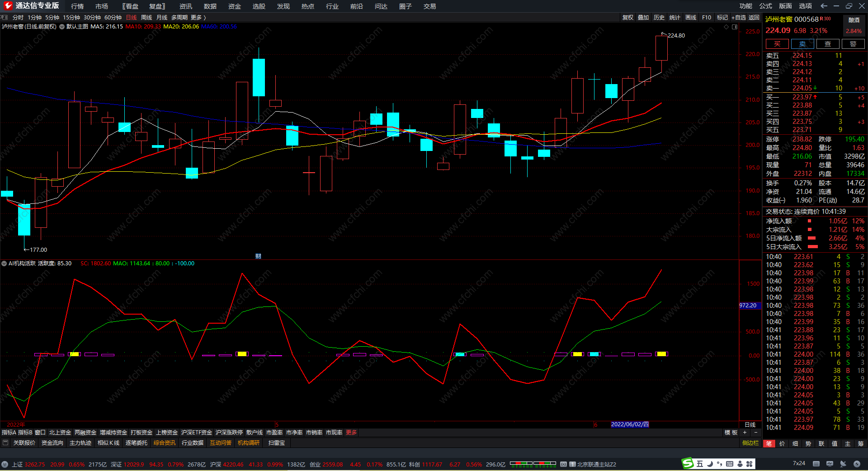The height and width of the screenshot is (471, 868).
Task: Switch to the 价 price tab
Action: 782,444
